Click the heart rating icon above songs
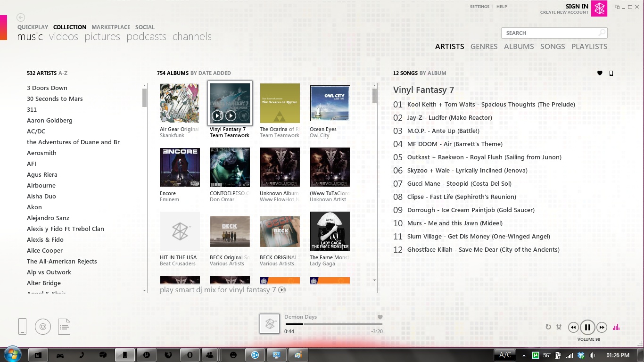The image size is (644, 362). click(x=600, y=73)
